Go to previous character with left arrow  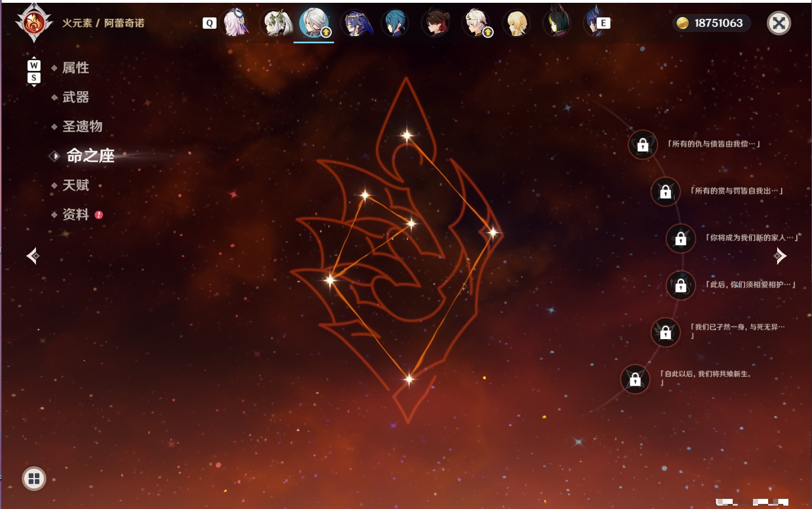click(x=33, y=256)
